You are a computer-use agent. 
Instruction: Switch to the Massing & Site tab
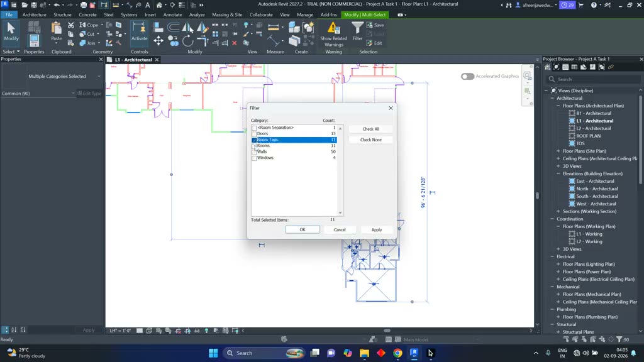[227, 15]
